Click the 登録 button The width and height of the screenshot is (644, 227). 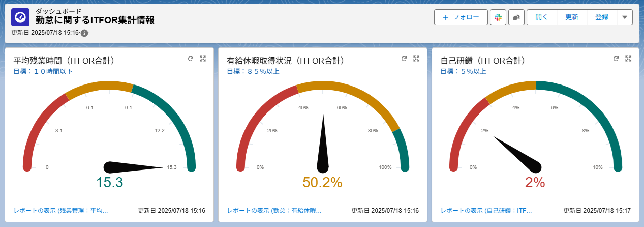(601, 17)
